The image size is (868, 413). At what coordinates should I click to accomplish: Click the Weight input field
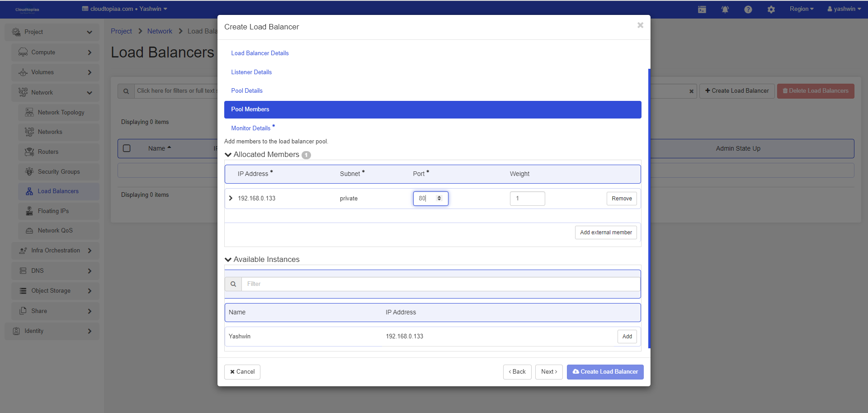click(527, 199)
